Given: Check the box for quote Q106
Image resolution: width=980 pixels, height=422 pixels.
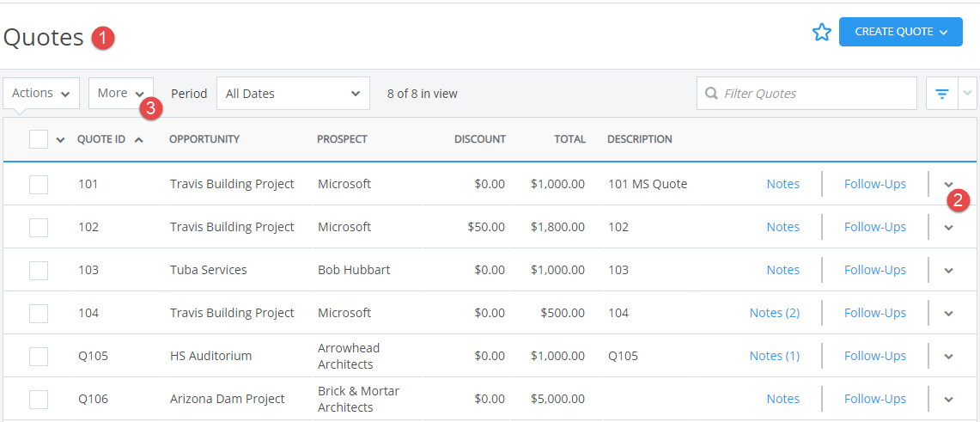Looking at the screenshot, I should click(x=39, y=399).
